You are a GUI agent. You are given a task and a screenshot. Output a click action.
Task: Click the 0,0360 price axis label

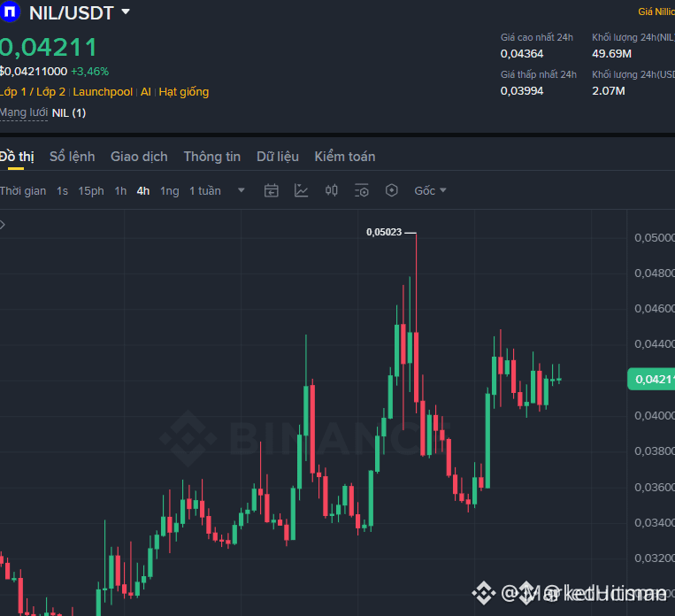pos(655,487)
